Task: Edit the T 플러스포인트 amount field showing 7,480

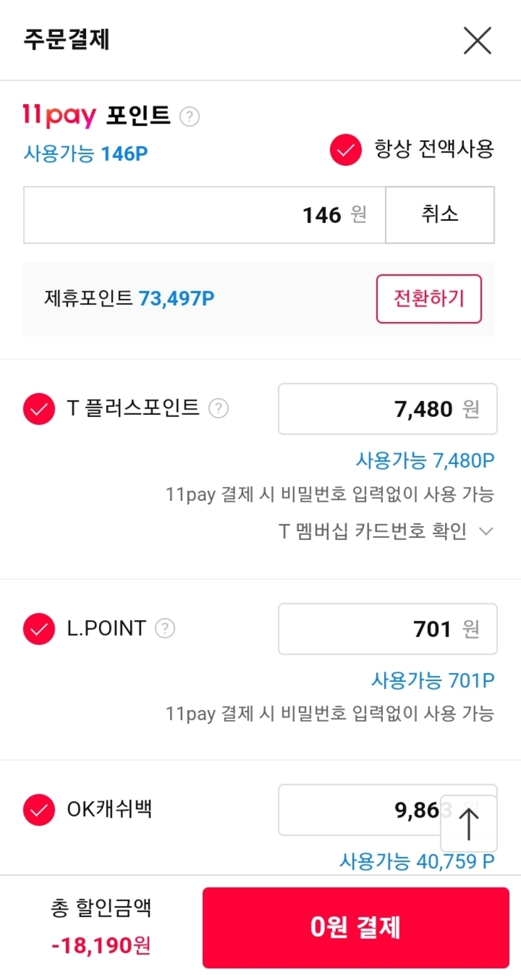Action: 387,409
